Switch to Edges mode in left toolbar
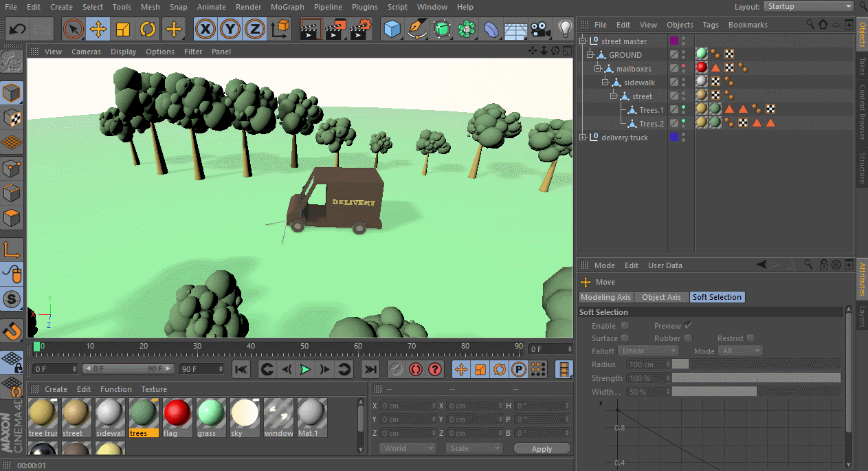The height and width of the screenshot is (471, 868). pos(13,193)
